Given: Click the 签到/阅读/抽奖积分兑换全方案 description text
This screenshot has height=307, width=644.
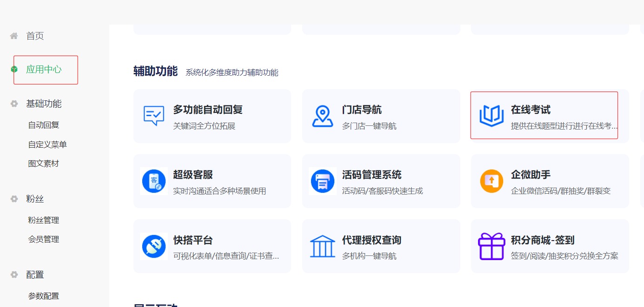Looking at the screenshot, I should (x=564, y=256).
